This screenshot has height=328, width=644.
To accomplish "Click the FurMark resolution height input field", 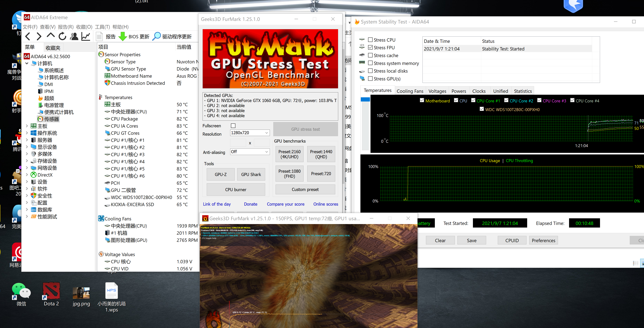I will pyautogui.click(x=262, y=143).
